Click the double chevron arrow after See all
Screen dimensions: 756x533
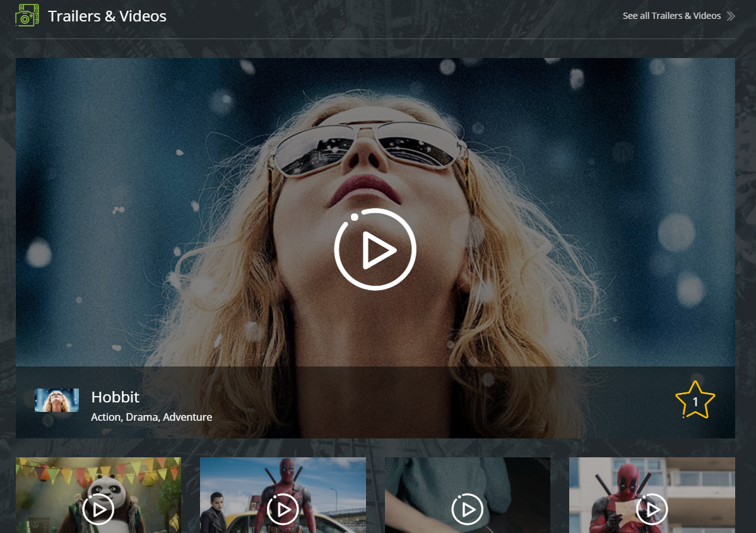pyautogui.click(x=731, y=16)
